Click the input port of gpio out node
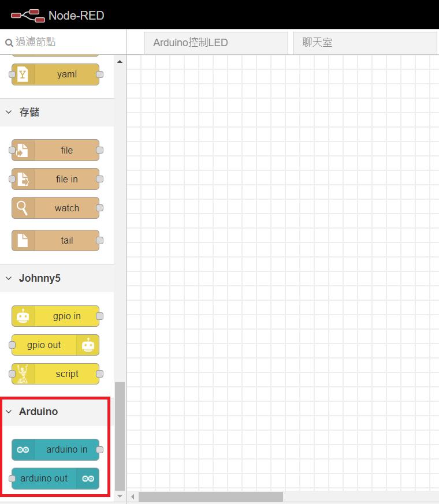Image resolution: width=439 pixels, height=504 pixels. tap(12, 345)
